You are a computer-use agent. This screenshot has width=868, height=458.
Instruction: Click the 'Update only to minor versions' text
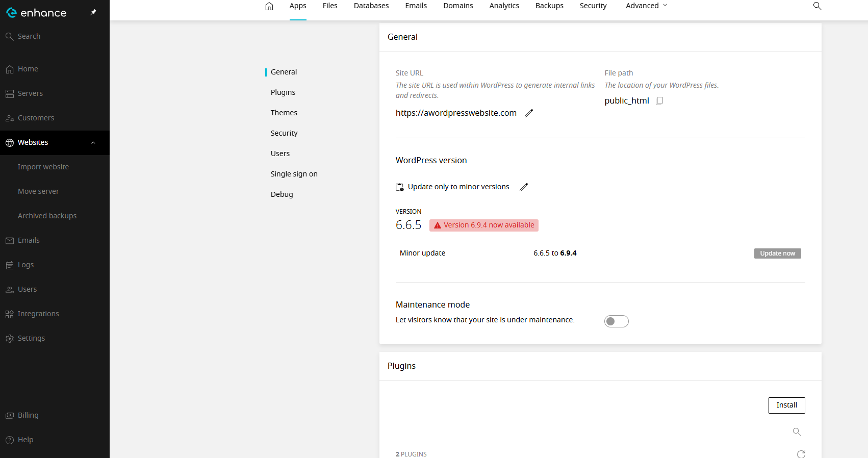458,187
